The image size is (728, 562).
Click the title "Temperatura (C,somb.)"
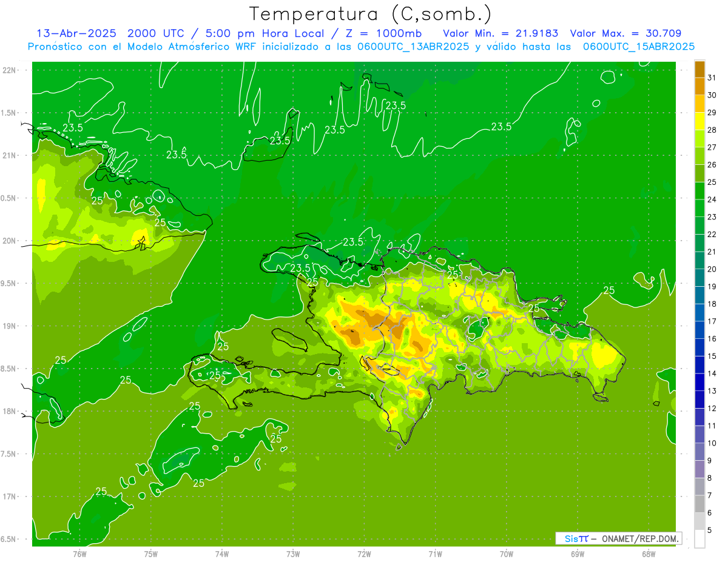pyautogui.click(x=371, y=14)
